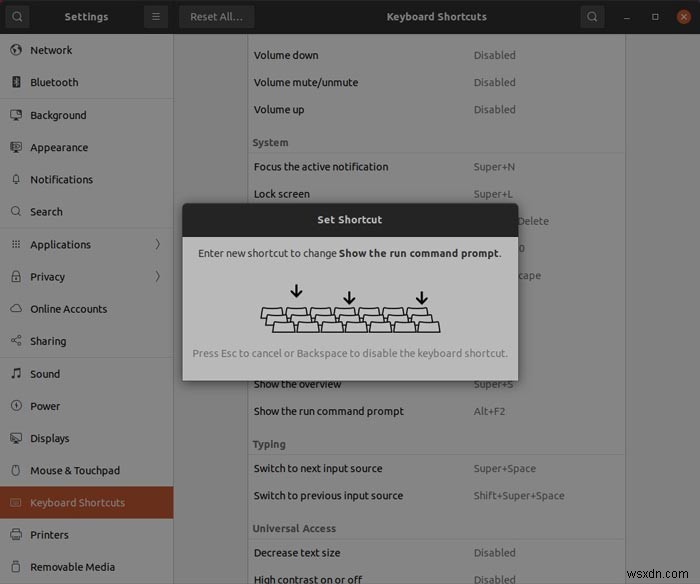Screen dimensions: 700x584
Task: Select Mouse & Touchpad in the sidebar
Action: [x=87, y=471]
